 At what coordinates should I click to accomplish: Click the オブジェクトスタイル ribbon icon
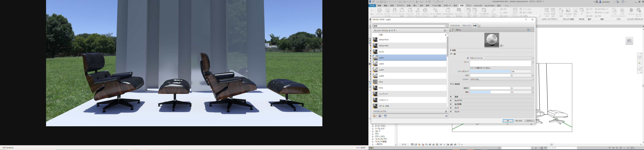pyautogui.click(x=387, y=12)
